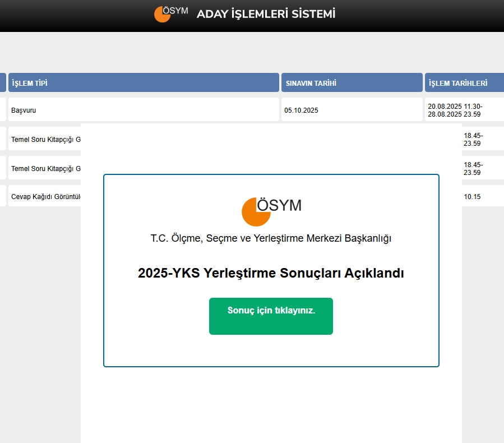Click the '2025-YKS Yerleştirme Sonuçları Açıklandı' heading
Viewport: 504px width, 443px height.
271,273
